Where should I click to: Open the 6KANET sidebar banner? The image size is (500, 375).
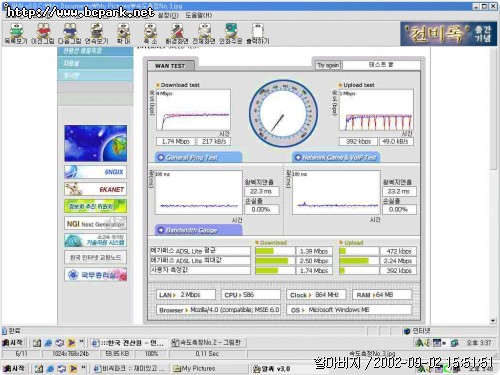(96, 189)
